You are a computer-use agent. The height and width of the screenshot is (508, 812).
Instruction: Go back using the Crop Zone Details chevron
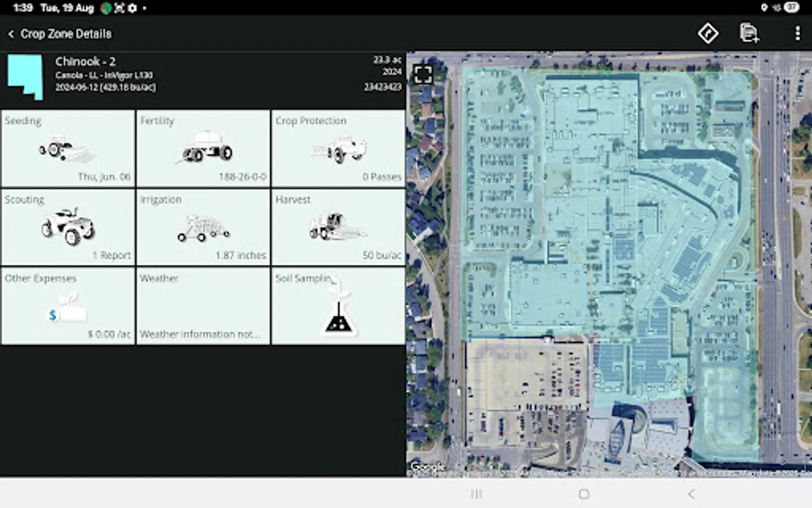[11, 33]
